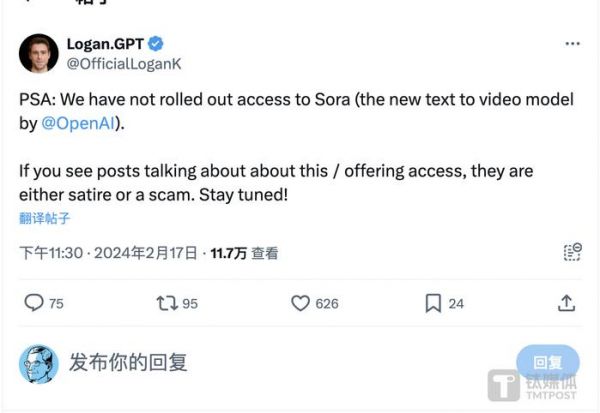This screenshot has height=413, width=600.
Task: Open the @OfficialLoganK handle link
Action: click(x=124, y=64)
